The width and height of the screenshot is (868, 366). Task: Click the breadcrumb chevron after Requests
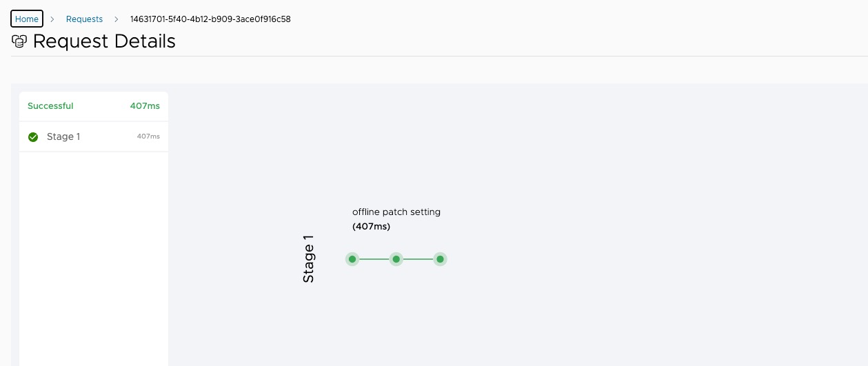116,19
